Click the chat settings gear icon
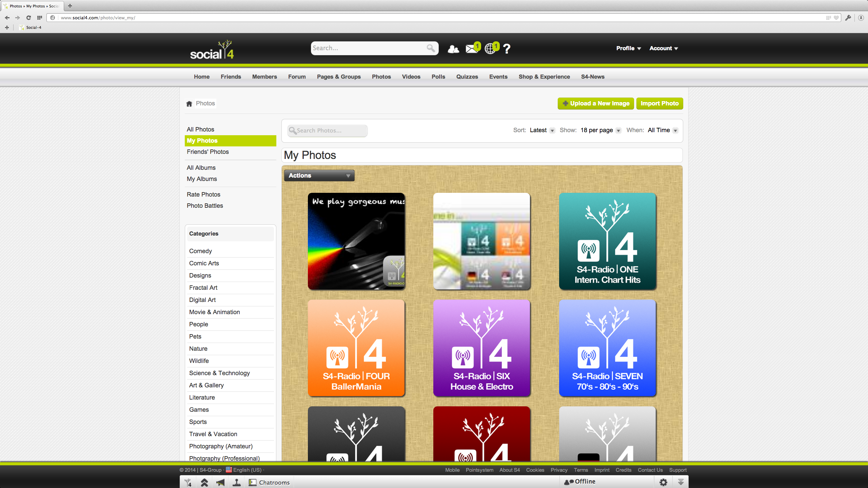868x488 pixels. tap(663, 482)
